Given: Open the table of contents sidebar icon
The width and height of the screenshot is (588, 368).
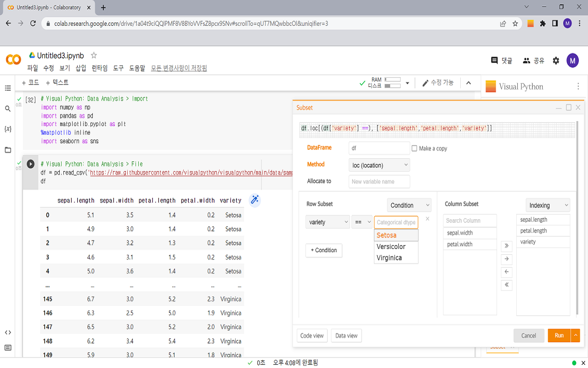Looking at the screenshot, I should tap(7, 88).
